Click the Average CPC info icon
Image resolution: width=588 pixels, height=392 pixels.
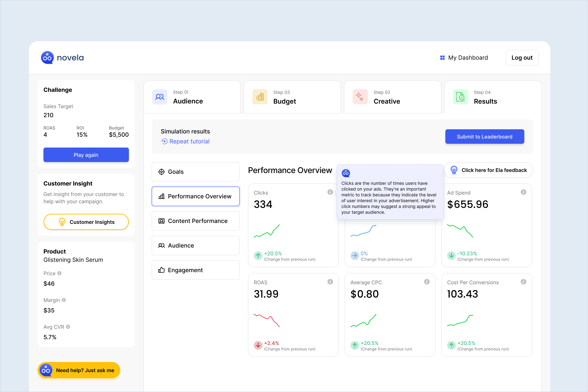pyautogui.click(x=427, y=282)
